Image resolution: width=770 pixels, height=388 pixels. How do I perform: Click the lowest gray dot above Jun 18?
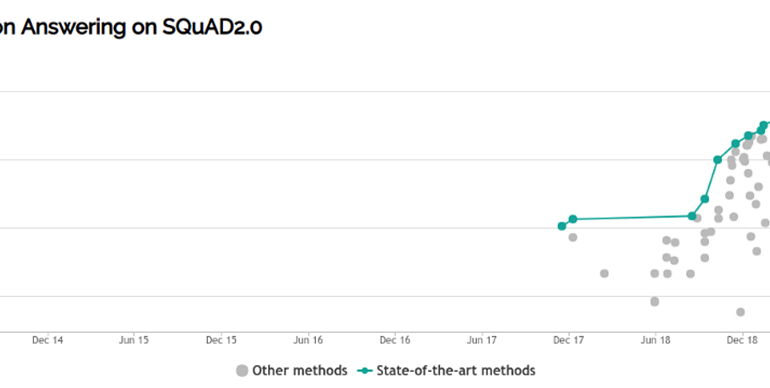[x=655, y=301]
